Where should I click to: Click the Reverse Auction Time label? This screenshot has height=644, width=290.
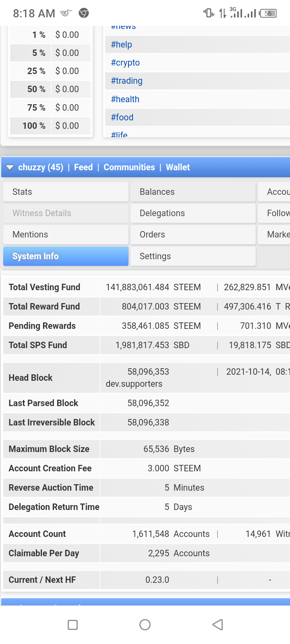(51, 488)
